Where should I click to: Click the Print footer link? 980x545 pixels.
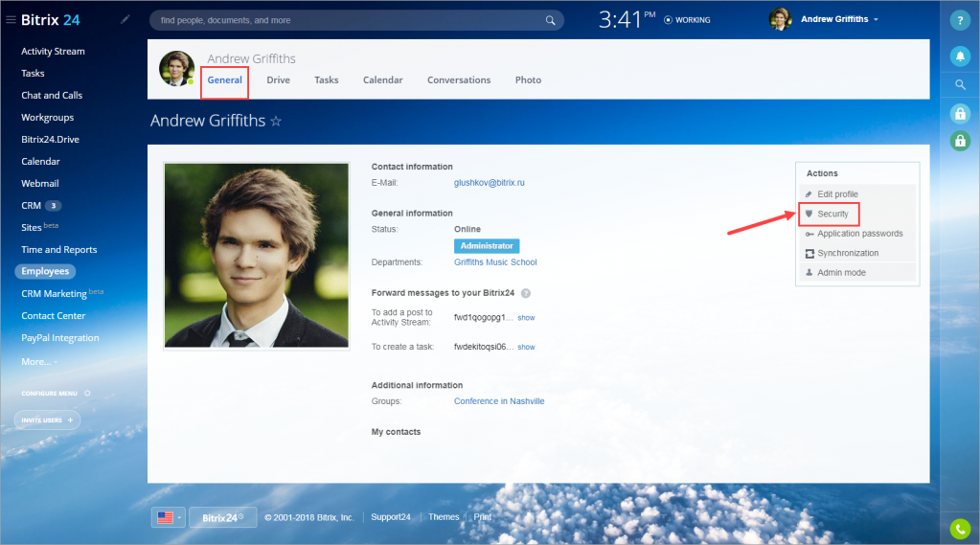click(483, 517)
